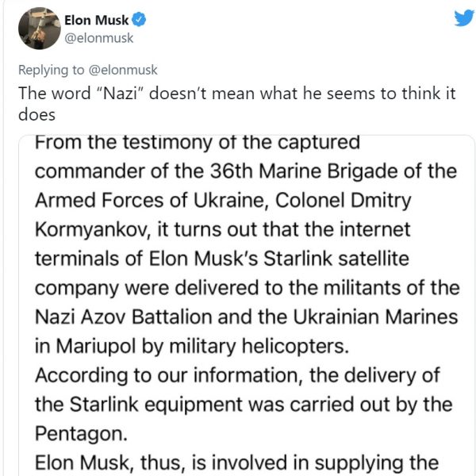
Task: Click the bold Elon Musk display name
Action: click(x=97, y=21)
